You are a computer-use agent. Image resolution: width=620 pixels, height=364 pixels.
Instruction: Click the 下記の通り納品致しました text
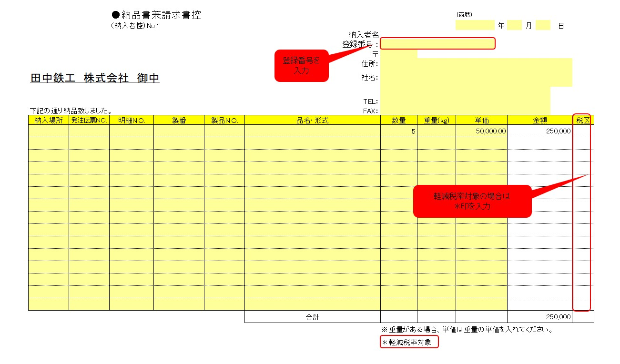click(x=71, y=111)
